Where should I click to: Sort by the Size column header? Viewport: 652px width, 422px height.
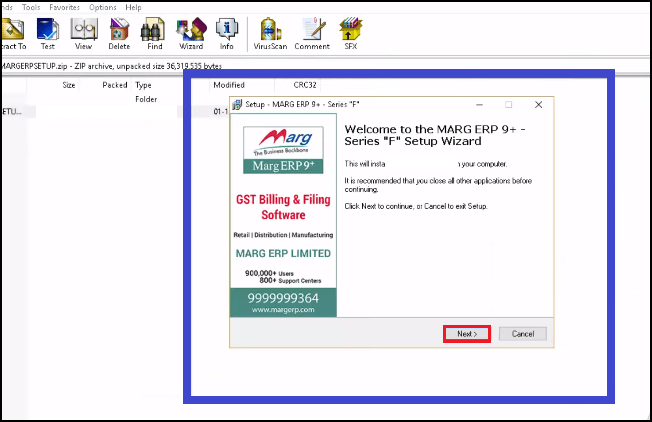(x=69, y=85)
